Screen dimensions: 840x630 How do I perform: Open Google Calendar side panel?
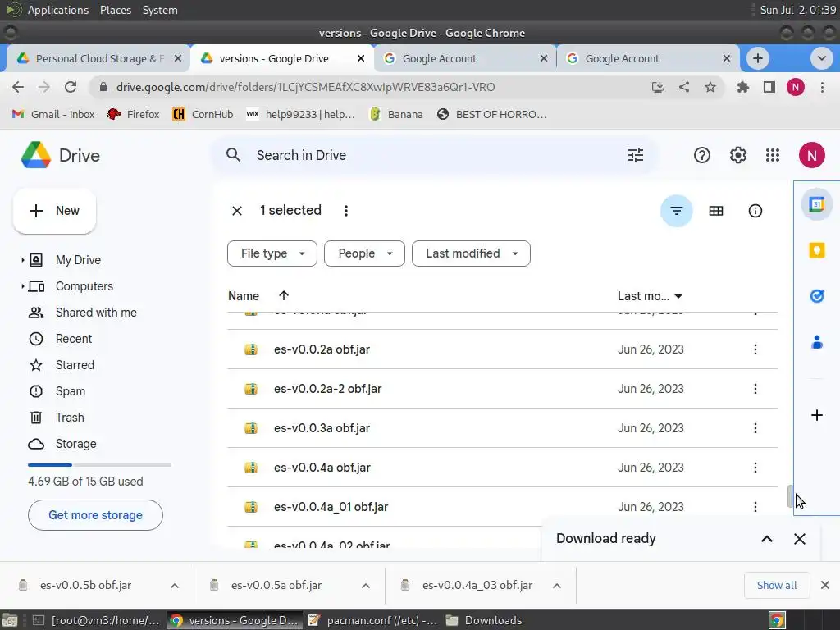[x=816, y=204]
